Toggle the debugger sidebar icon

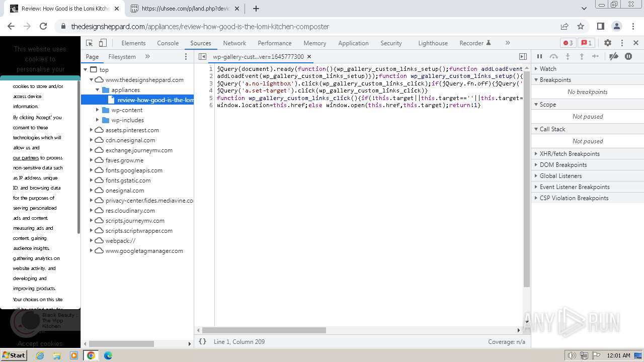click(523, 57)
